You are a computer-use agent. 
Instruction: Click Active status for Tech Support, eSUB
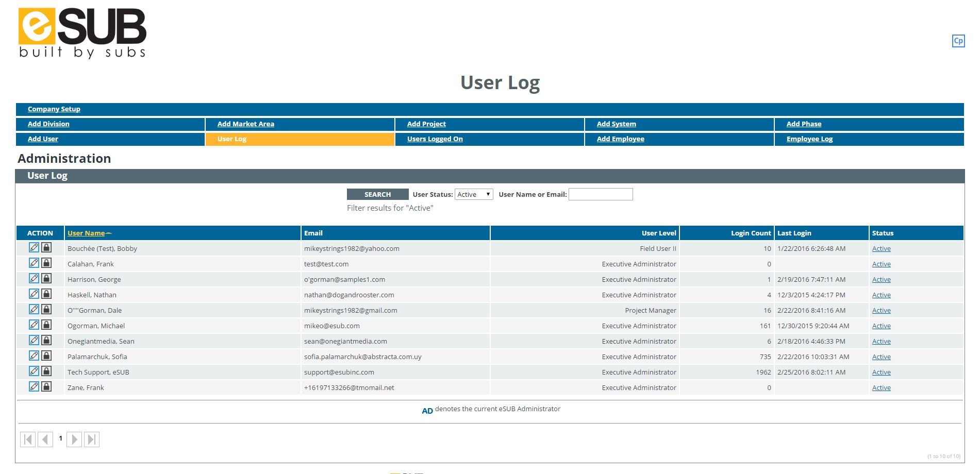pyautogui.click(x=882, y=372)
